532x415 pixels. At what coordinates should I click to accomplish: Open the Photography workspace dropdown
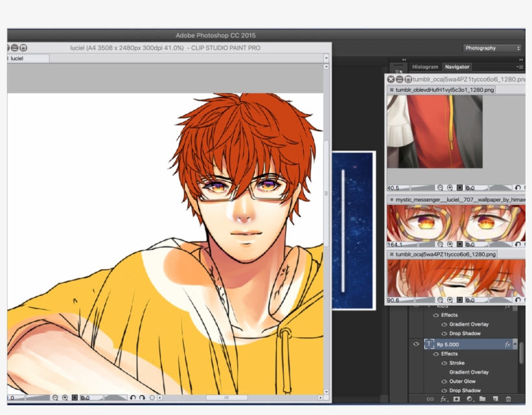492,48
